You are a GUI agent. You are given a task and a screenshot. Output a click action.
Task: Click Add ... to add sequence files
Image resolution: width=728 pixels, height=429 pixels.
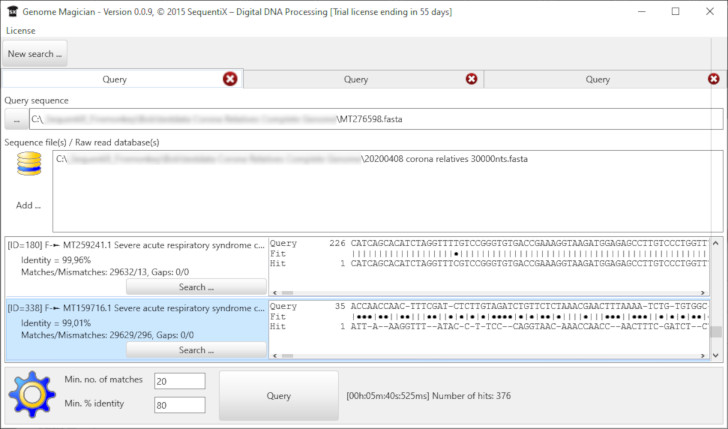point(28,205)
